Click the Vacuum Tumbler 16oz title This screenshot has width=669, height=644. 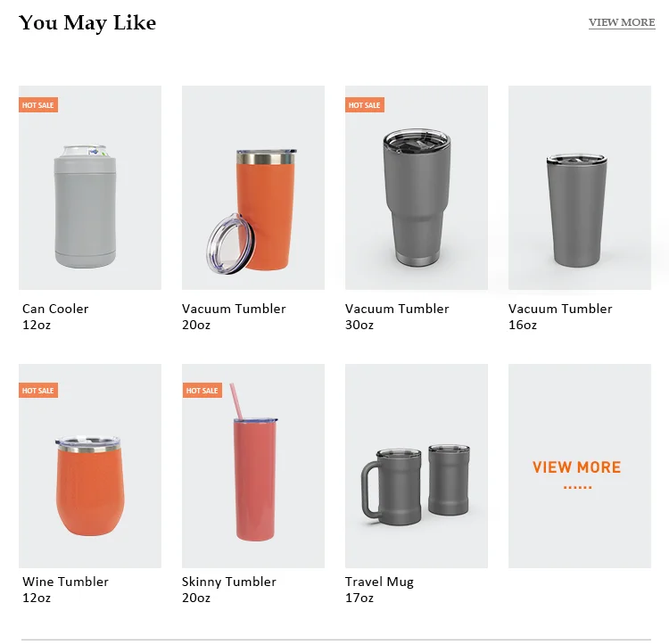[x=560, y=317]
